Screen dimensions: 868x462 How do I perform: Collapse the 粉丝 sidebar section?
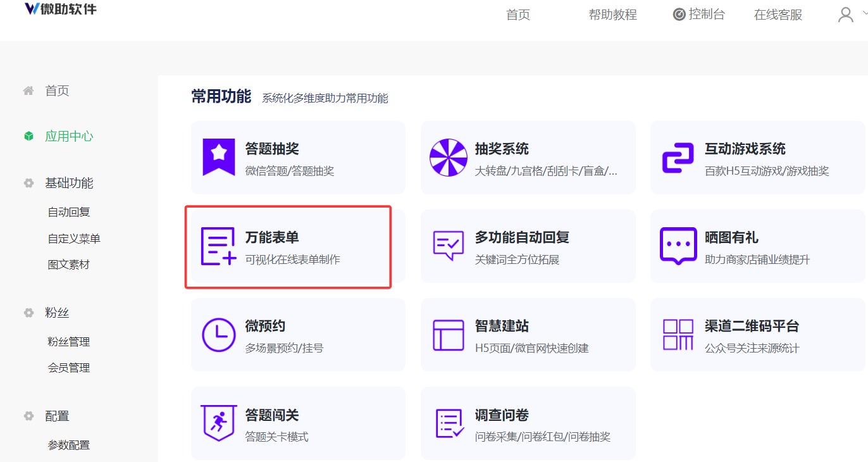pos(57,312)
